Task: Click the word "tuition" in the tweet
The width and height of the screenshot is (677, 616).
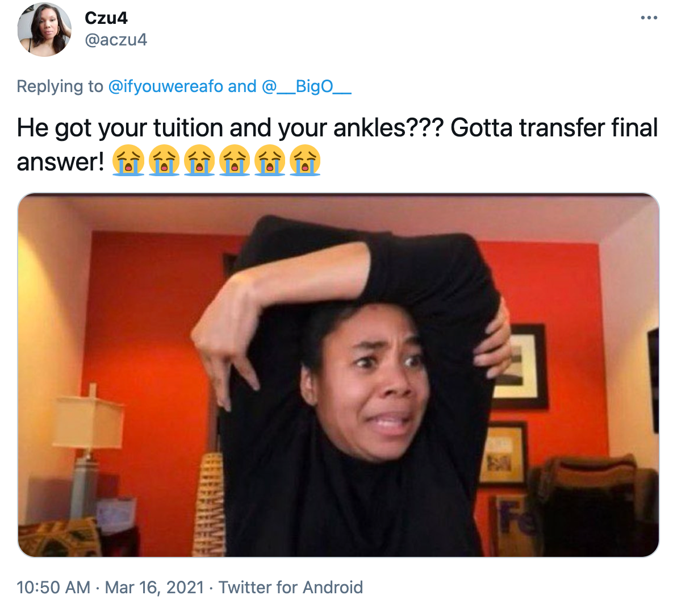Action: tap(188, 128)
